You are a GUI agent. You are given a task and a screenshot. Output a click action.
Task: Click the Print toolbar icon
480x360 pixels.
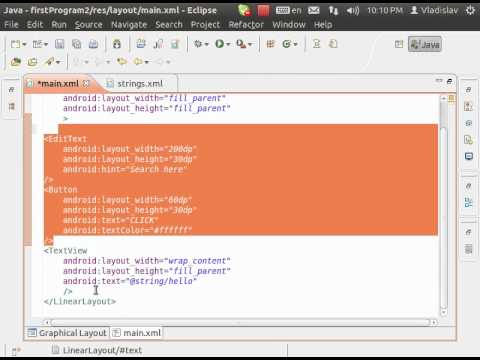click(x=94, y=44)
